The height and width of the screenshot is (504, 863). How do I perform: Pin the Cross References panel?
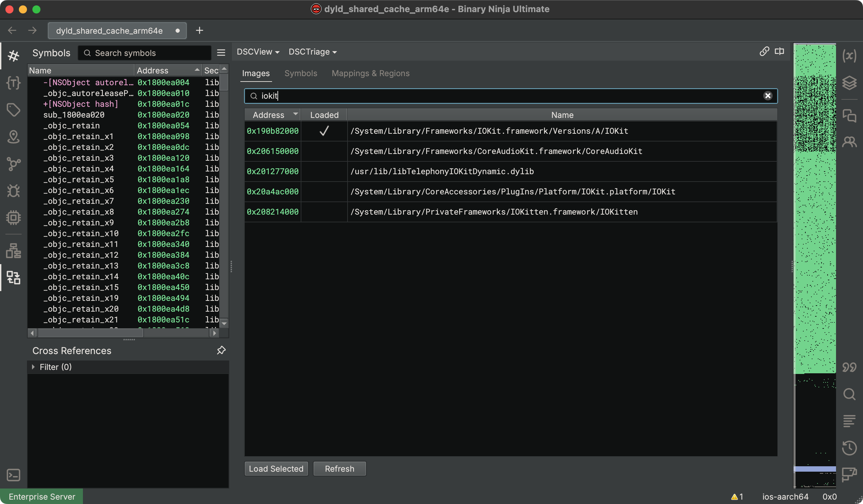[221, 350]
